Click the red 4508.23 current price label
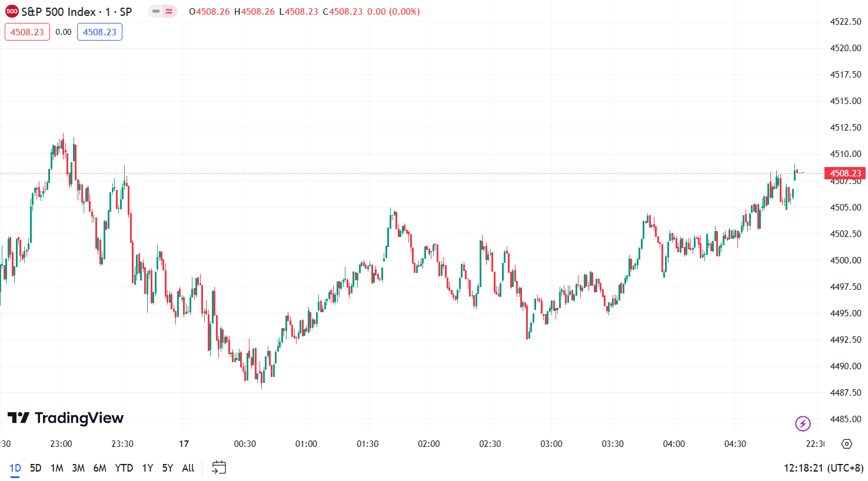This screenshot has width=868, height=481. [x=845, y=173]
